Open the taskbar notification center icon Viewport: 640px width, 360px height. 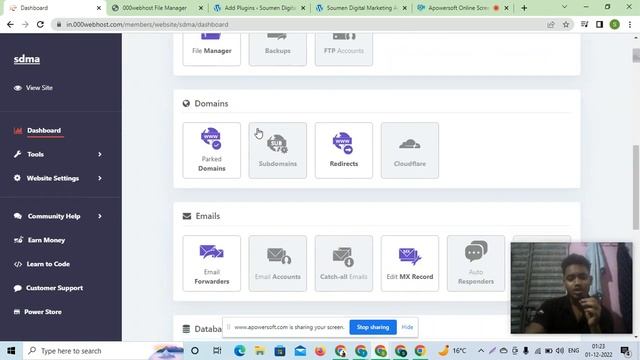[x=625, y=351]
